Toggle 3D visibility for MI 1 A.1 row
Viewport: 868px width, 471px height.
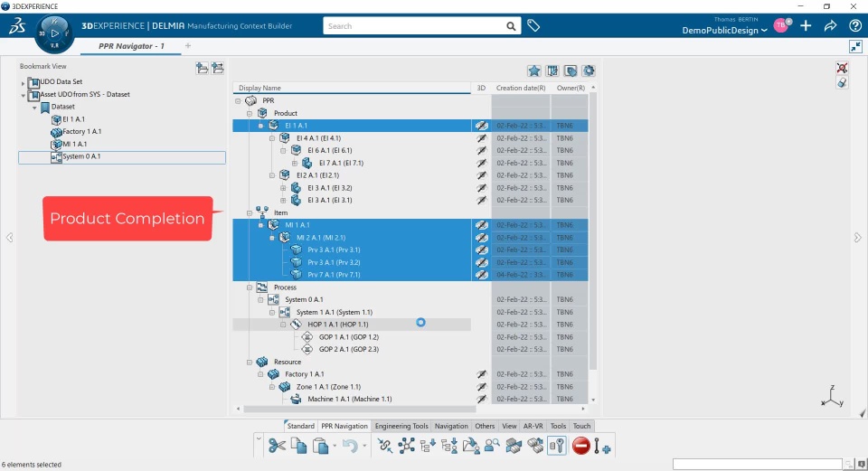[x=482, y=225]
